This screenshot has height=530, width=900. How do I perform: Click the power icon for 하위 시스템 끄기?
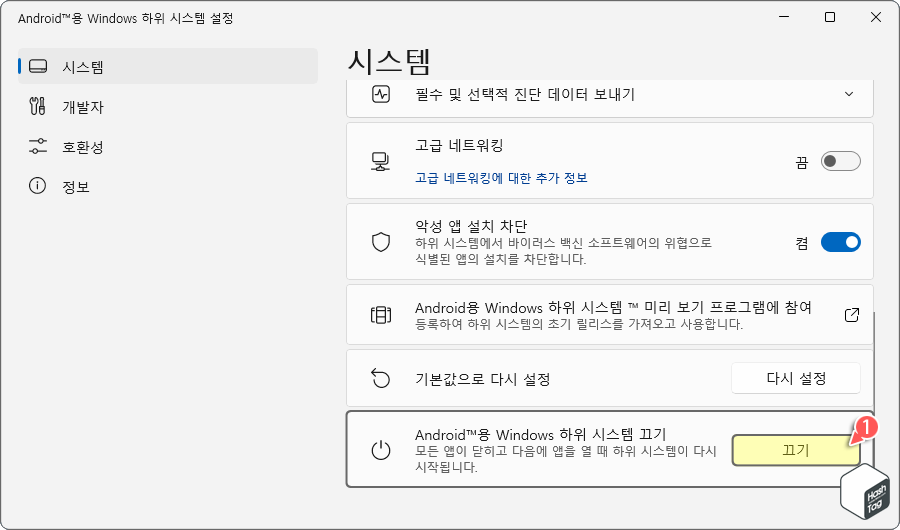pos(381,450)
